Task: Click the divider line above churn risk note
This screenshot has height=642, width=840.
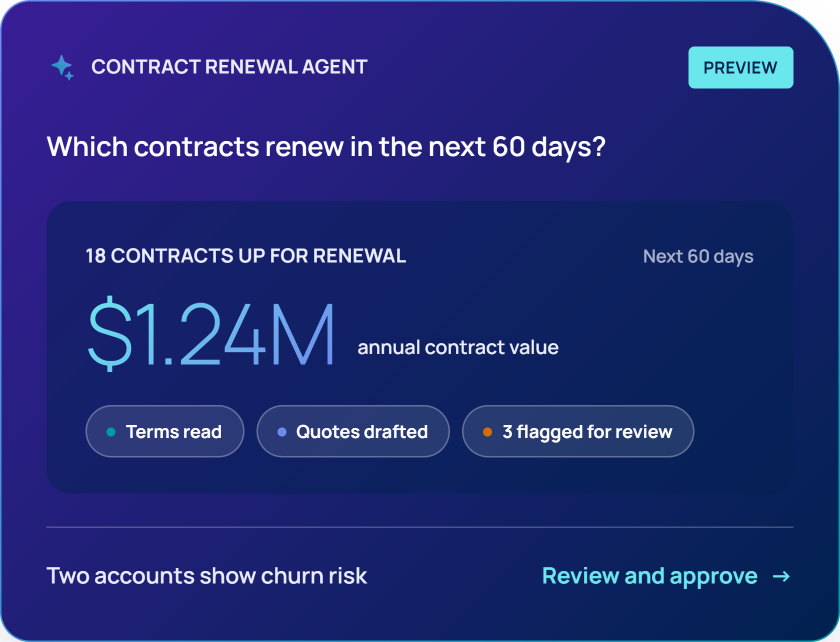Action: click(x=420, y=527)
